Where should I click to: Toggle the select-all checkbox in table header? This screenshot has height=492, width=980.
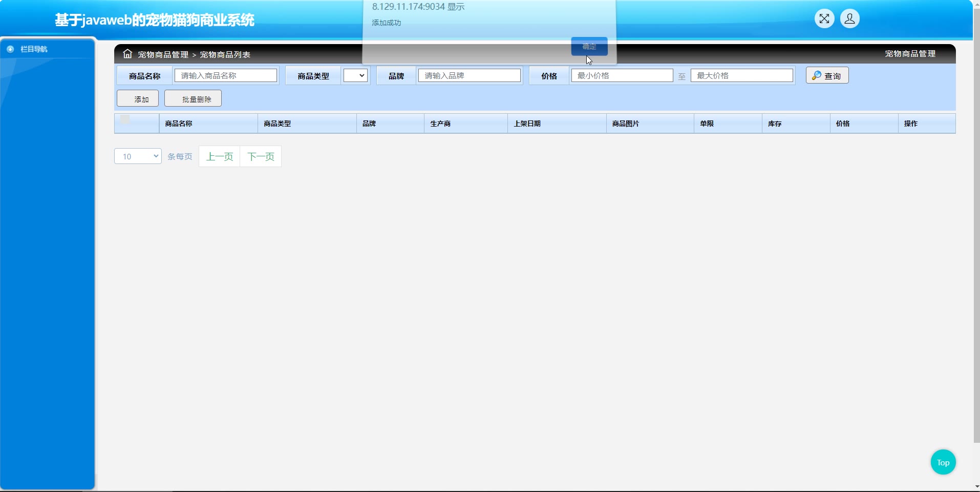[x=125, y=119]
